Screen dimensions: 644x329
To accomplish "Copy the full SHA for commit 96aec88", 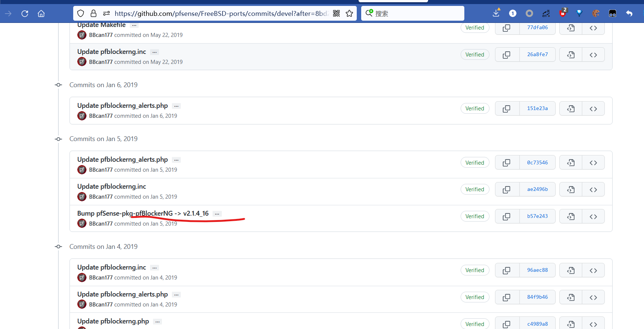I will coord(506,270).
